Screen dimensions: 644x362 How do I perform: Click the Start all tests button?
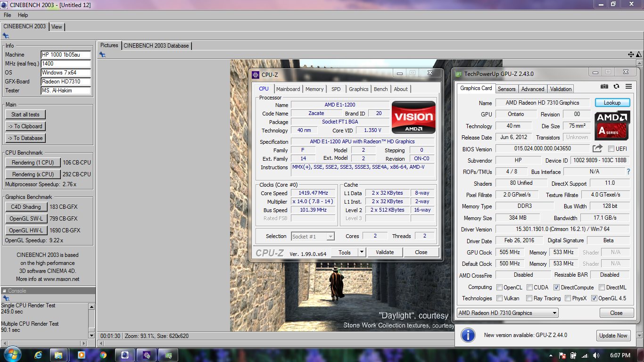pos(25,115)
